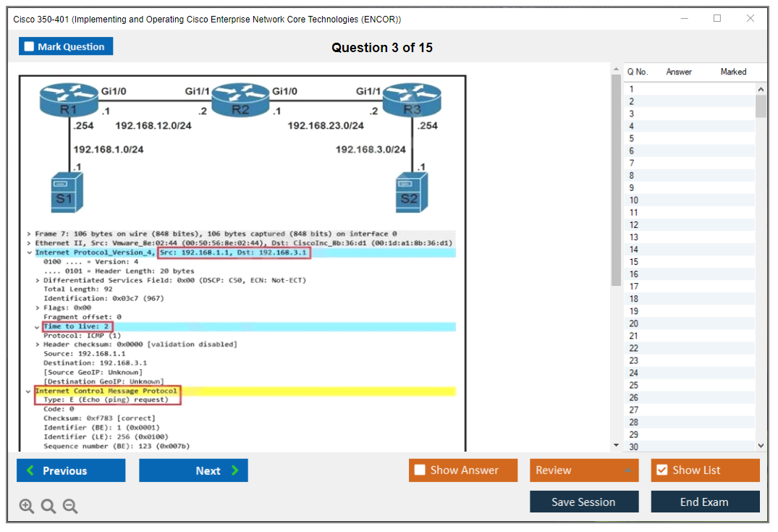Enable the Show Answer checkbox
This screenshot has width=778, height=532.
click(420, 470)
